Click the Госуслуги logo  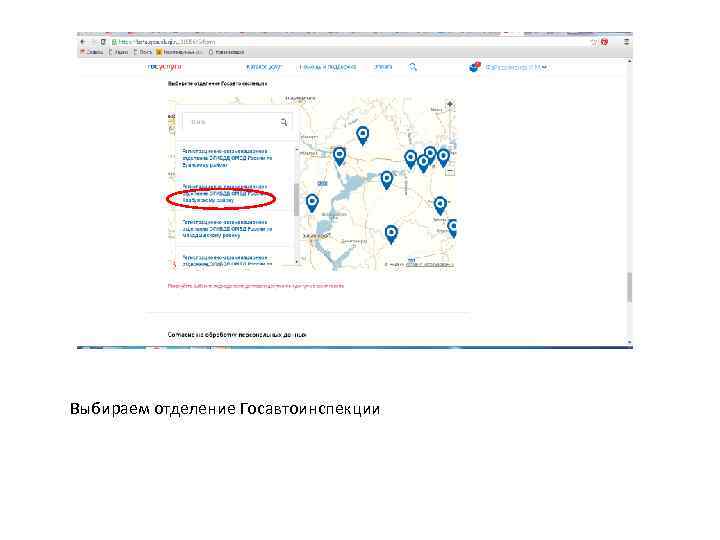(164, 67)
